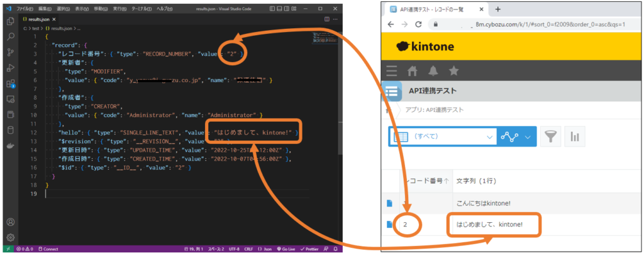Click the green remote window indicator
Image resolution: width=644 pixels, height=258 pixels.
tap(8, 249)
